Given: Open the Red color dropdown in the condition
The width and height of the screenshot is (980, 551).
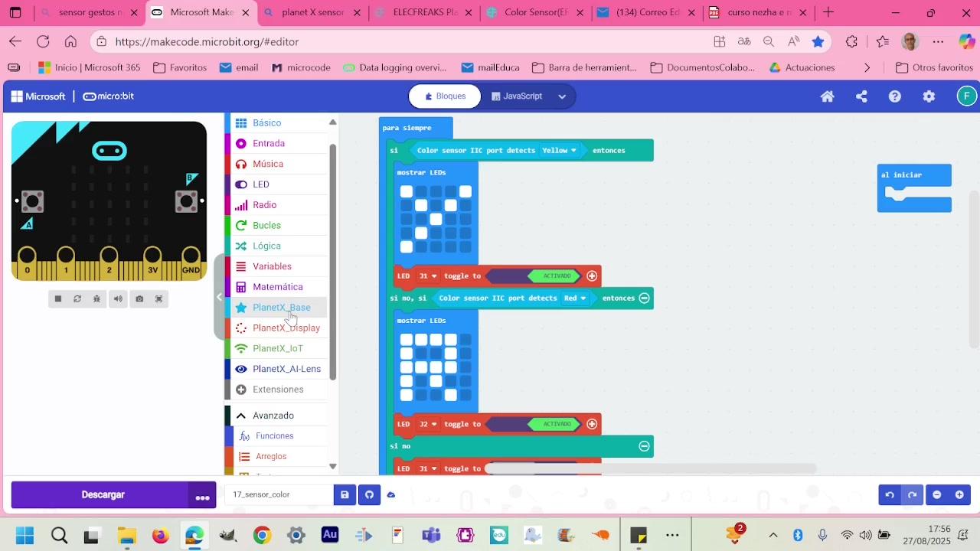Looking at the screenshot, I should point(574,298).
